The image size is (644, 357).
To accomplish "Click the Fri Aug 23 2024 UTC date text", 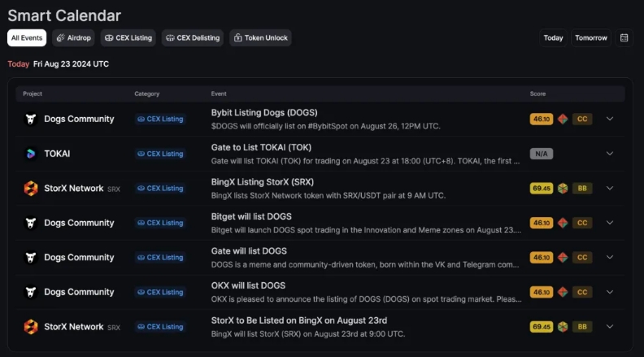I will (x=71, y=64).
